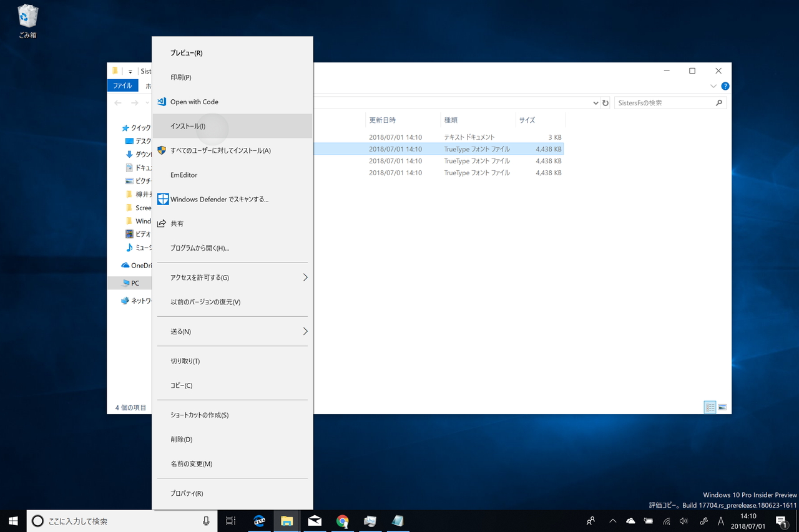
Task: Switch to the ファイル tab
Action: click(x=122, y=85)
